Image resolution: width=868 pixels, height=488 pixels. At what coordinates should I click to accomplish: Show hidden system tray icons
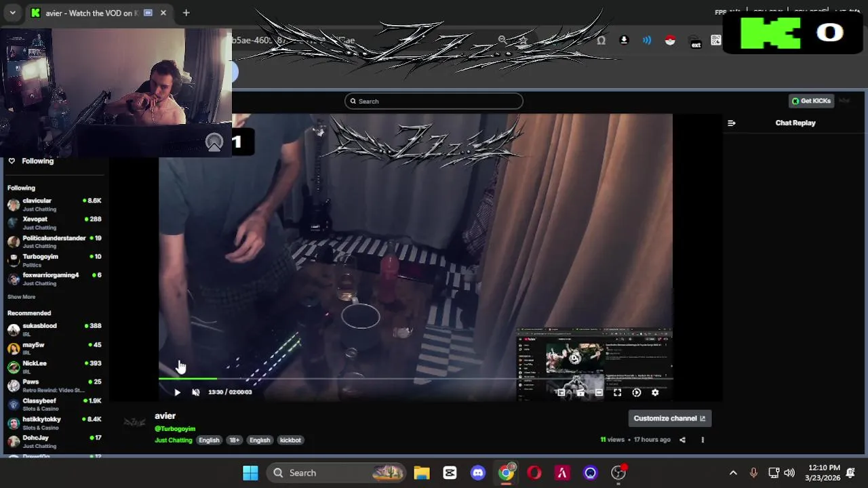click(733, 473)
